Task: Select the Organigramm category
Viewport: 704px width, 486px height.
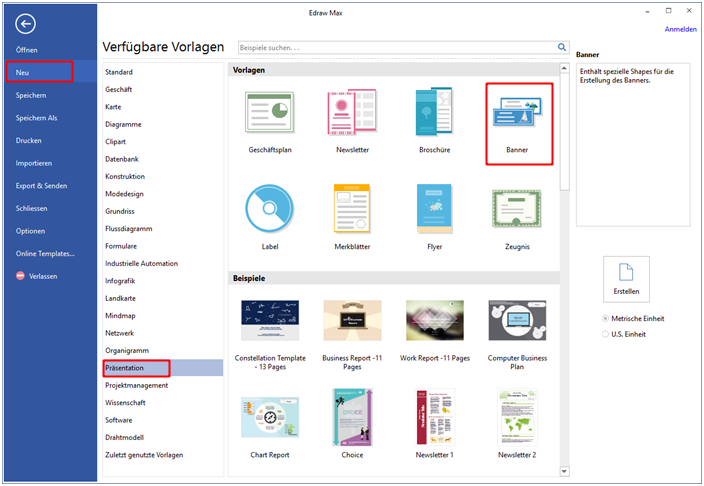Action: (x=127, y=350)
